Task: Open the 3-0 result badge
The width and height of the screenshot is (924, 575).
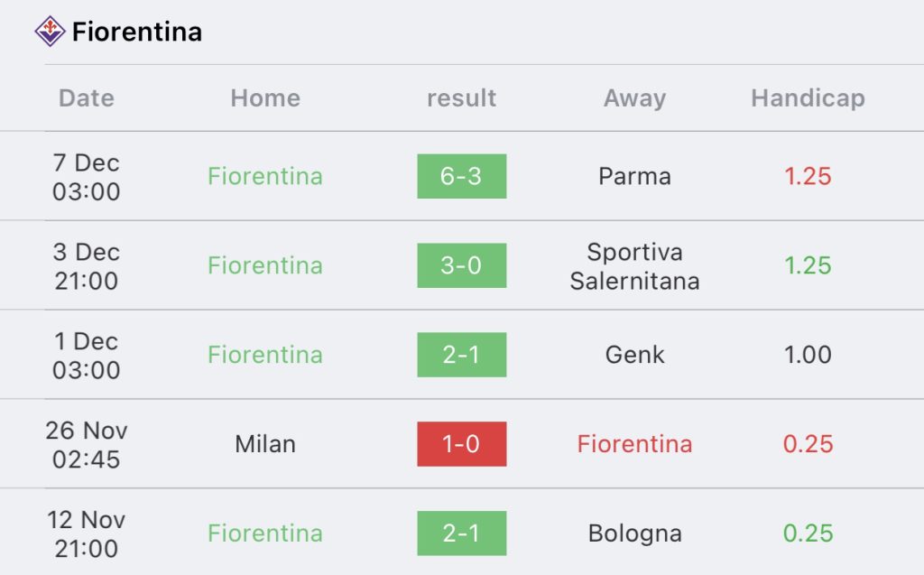Action: tap(461, 265)
